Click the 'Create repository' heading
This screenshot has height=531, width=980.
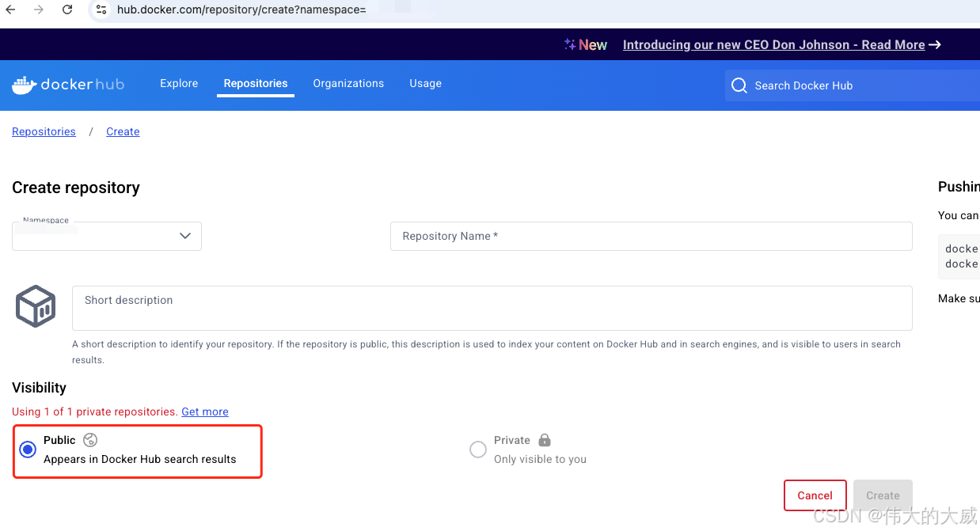tap(76, 188)
